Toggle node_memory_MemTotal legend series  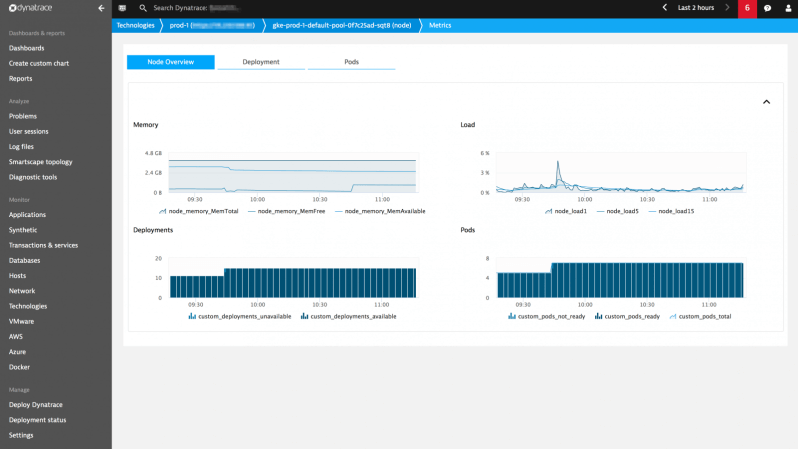[x=198, y=211]
